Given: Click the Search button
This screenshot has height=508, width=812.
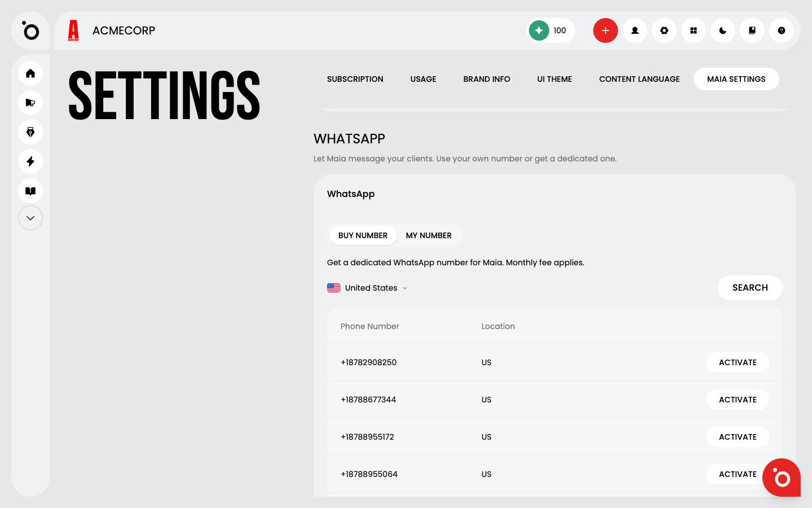Looking at the screenshot, I should (x=750, y=288).
